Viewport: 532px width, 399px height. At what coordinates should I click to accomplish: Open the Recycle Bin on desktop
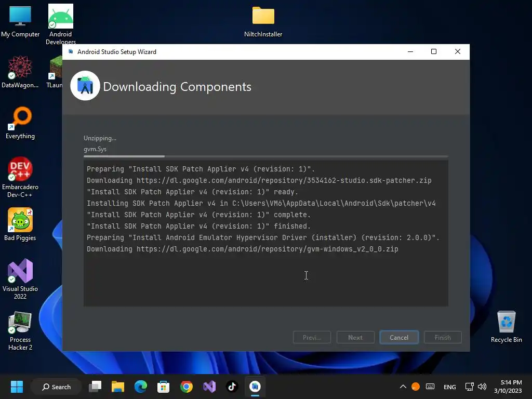click(x=506, y=327)
